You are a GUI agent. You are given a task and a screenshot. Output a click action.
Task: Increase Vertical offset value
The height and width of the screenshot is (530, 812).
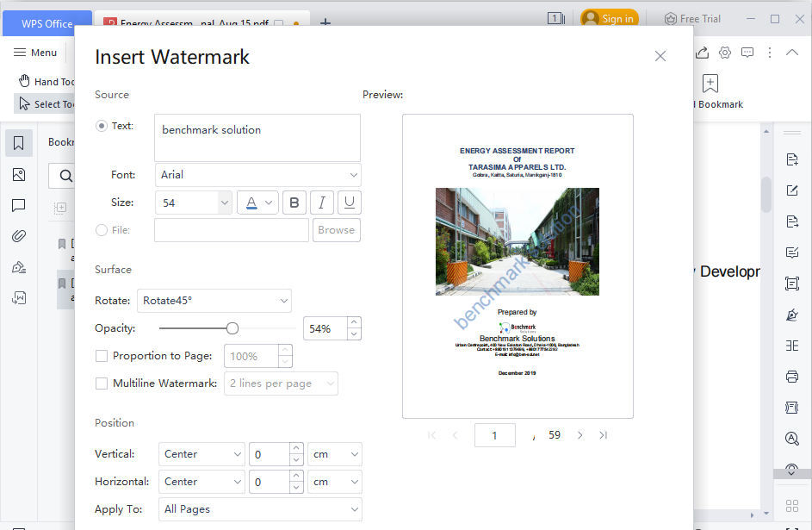tap(296, 448)
